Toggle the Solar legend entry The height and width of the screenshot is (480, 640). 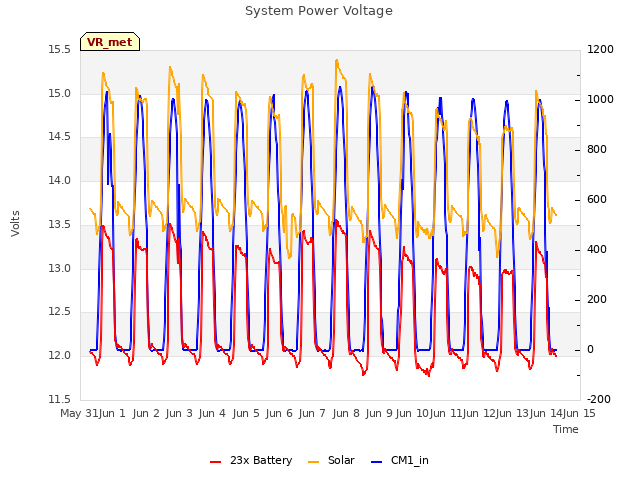[331, 460]
